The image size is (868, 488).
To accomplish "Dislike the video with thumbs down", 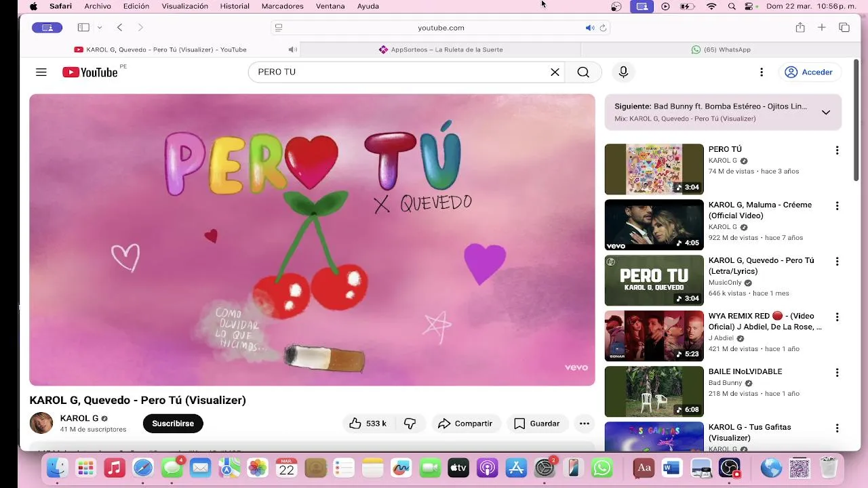I will tap(410, 424).
